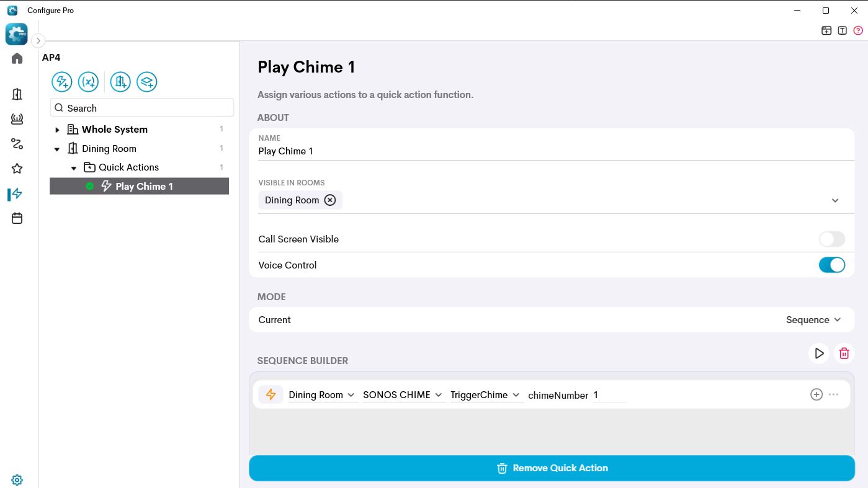868x488 pixels.
Task: Open the Rooms door icon in sidebar
Action: pyautogui.click(x=17, y=94)
